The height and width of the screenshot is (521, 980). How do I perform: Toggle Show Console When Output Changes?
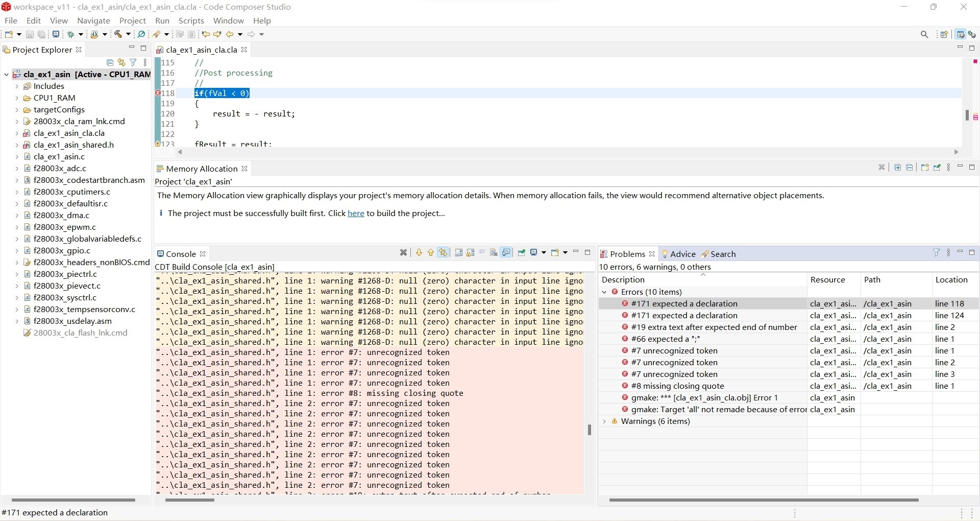506,252
